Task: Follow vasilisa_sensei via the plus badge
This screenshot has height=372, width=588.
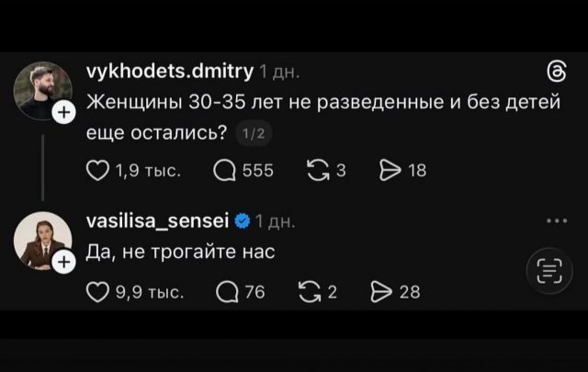Action: coord(64,262)
